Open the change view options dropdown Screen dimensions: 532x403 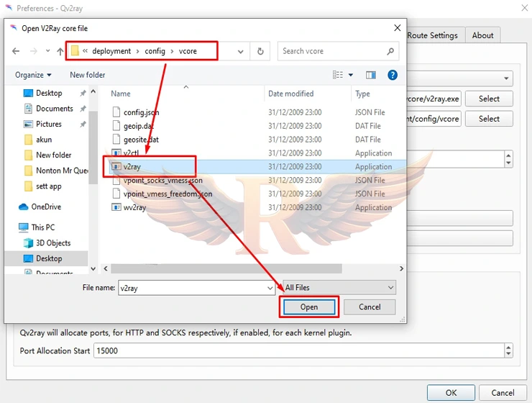point(351,75)
